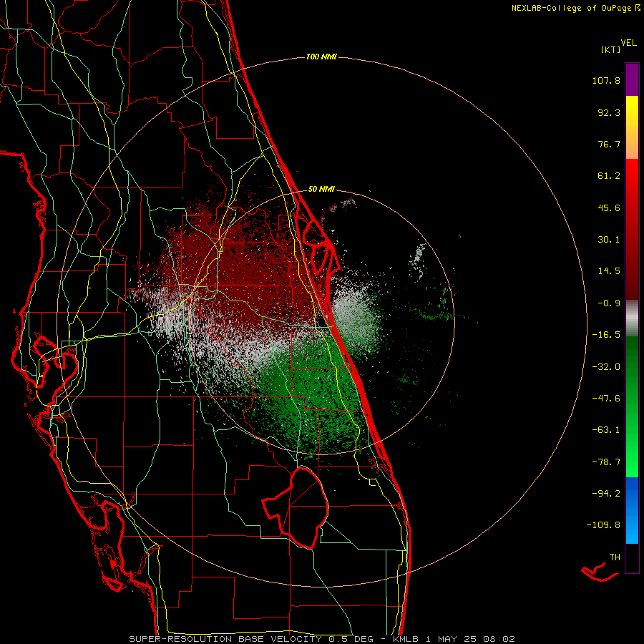Select the -109.8 velocity scale value
This screenshot has width=644, height=644.
[x=603, y=525]
